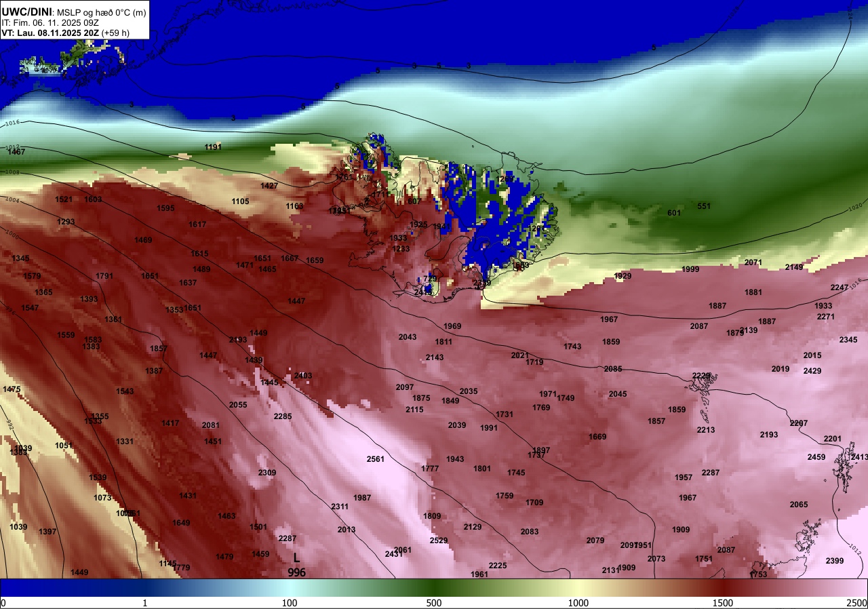Click the 2345 height value
The height and width of the screenshot is (609, 868).
848,340
